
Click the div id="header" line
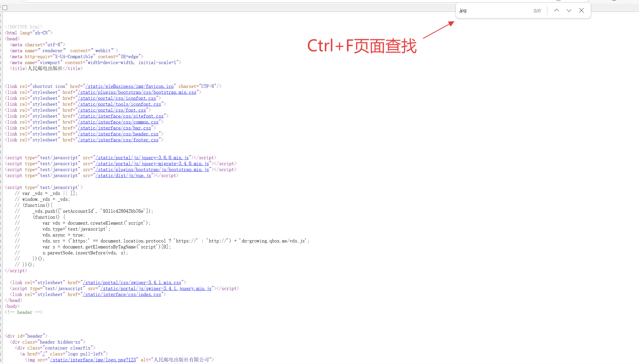26,336
